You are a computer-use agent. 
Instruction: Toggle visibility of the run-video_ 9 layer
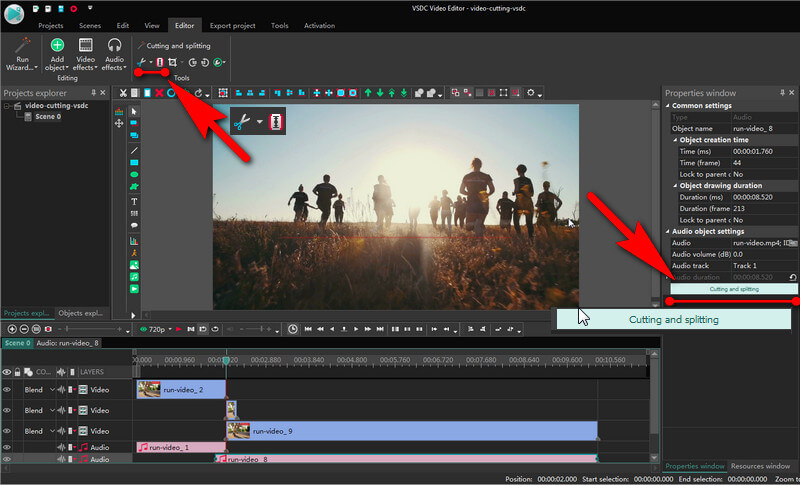pos(7,431)
